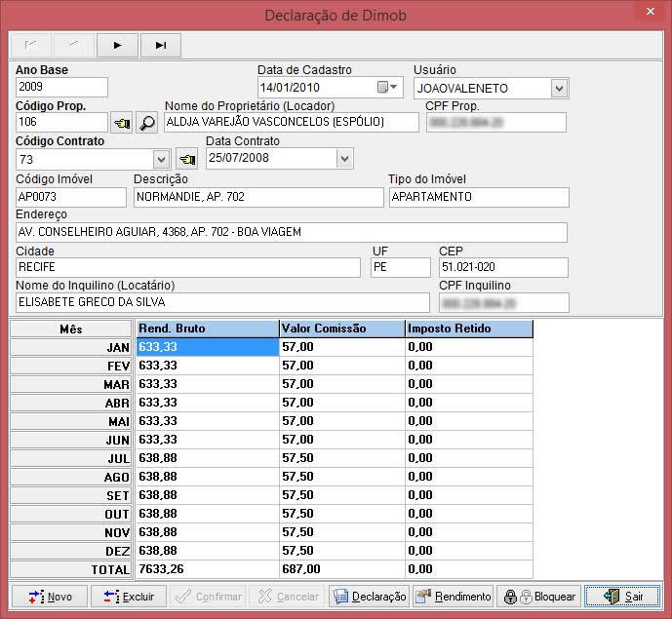Click the Novo button
The image size is (672, 619).
(49, 597)
